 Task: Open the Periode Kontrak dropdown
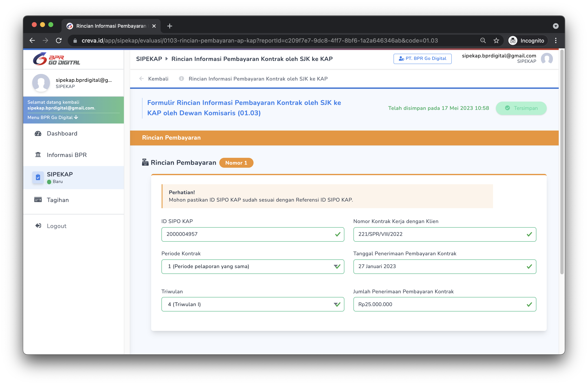tap(253, 266)
